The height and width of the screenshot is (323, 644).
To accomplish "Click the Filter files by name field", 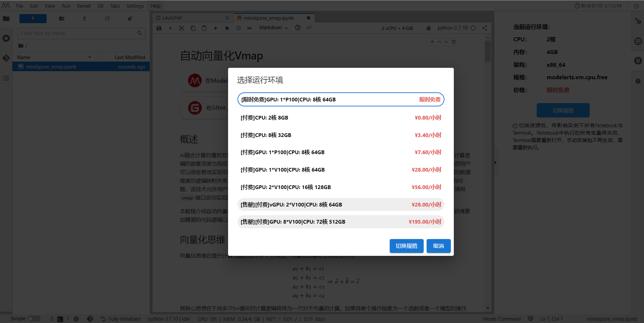I will tap(77, 33).
